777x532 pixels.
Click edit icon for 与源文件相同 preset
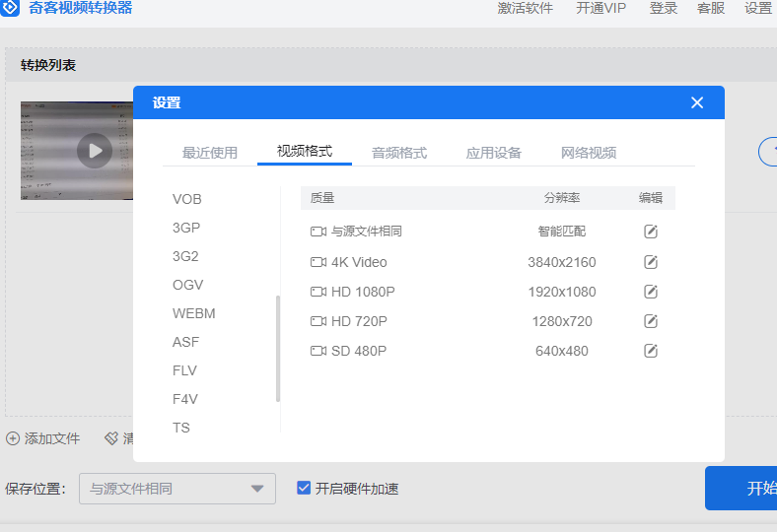pyautogui.click(x=651, y=232)
